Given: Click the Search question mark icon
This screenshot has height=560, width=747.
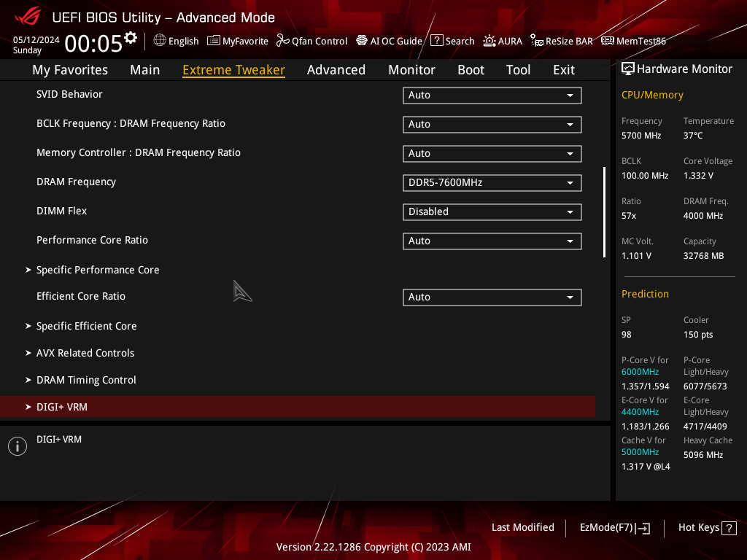Looking at the screenshot, I should point(436,41).
